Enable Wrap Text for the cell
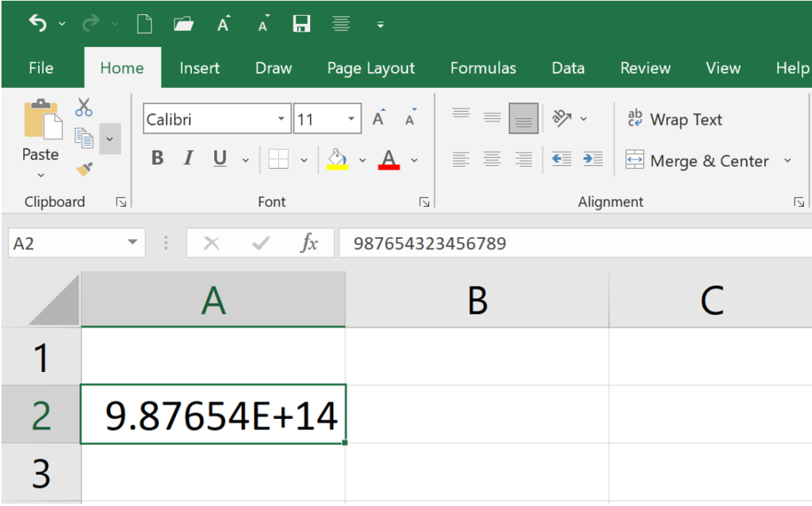 click(x=675, y=120)
